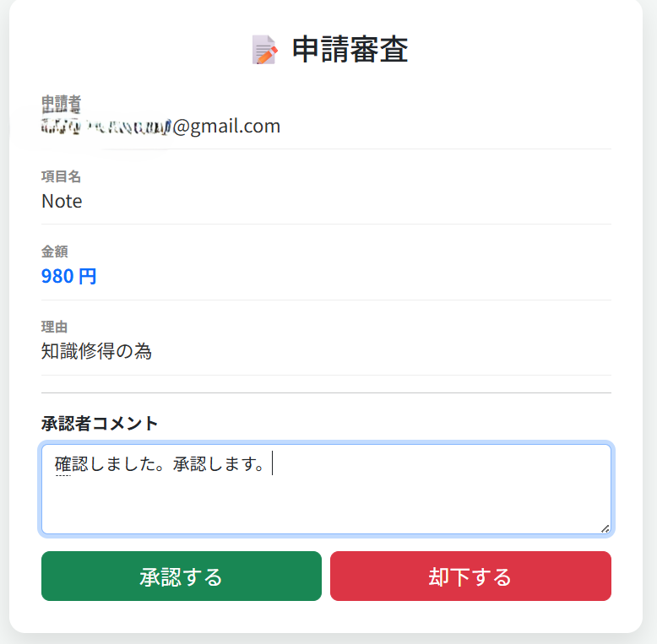Click the empty lower area of comment box
This screenshot has width=657, height=644.
tap(325, 511)
